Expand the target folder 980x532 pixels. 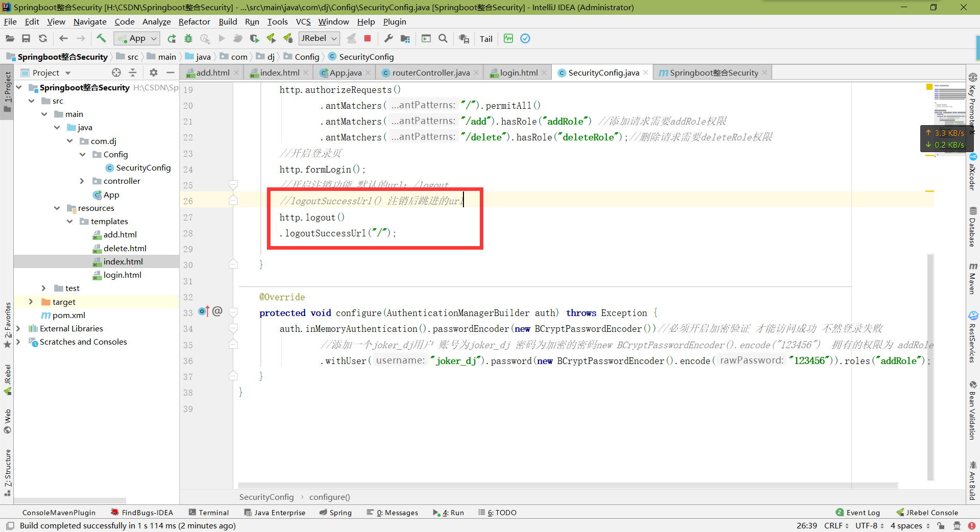click(x=31, y=302)
